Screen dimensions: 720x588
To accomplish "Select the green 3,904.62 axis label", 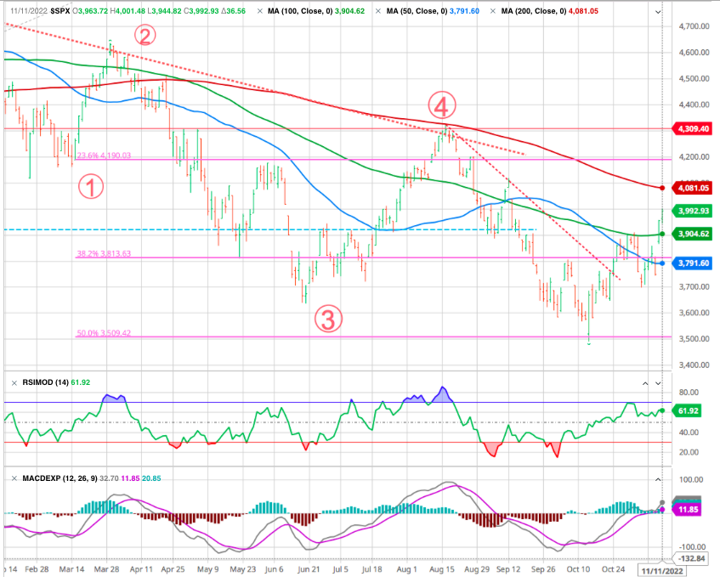I will pos(693,235).
